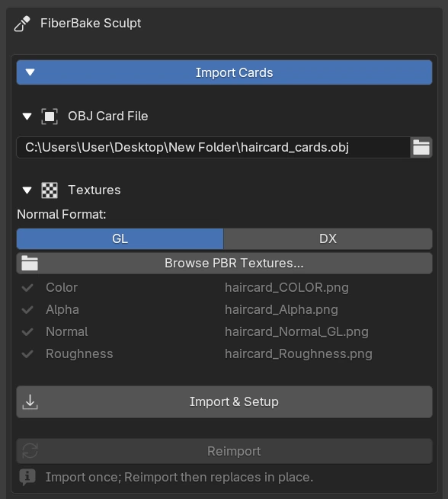
Task: Click the Normal texture label
Action: (67, 332)
